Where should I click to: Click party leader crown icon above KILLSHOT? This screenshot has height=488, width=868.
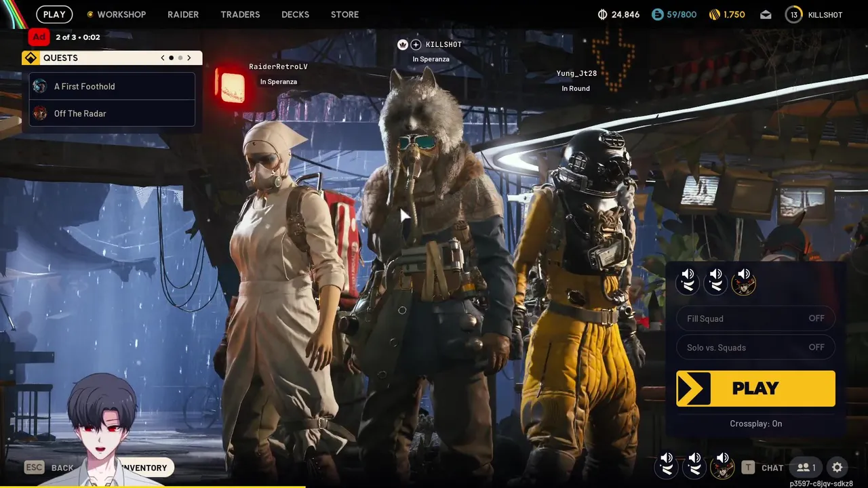click(x=402, y=44)
